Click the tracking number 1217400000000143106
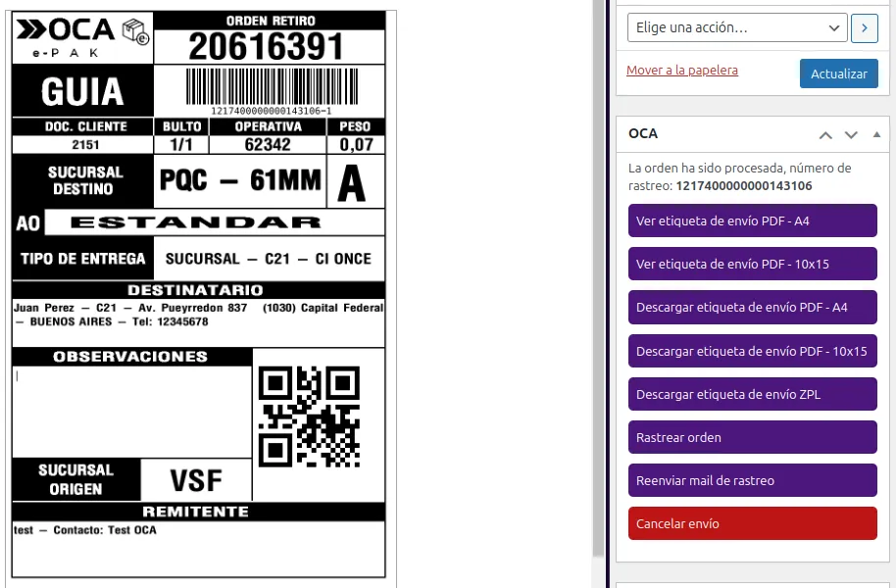 (743, 185)
